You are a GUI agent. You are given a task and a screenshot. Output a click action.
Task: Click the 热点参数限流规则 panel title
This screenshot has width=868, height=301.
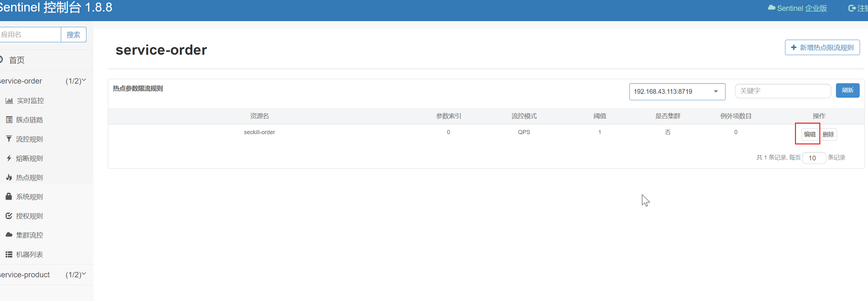click(138, 88)
